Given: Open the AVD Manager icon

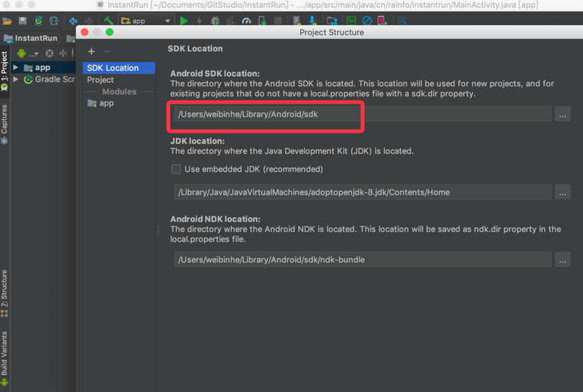Looking at the screenshot, I should tap(297, 21).
